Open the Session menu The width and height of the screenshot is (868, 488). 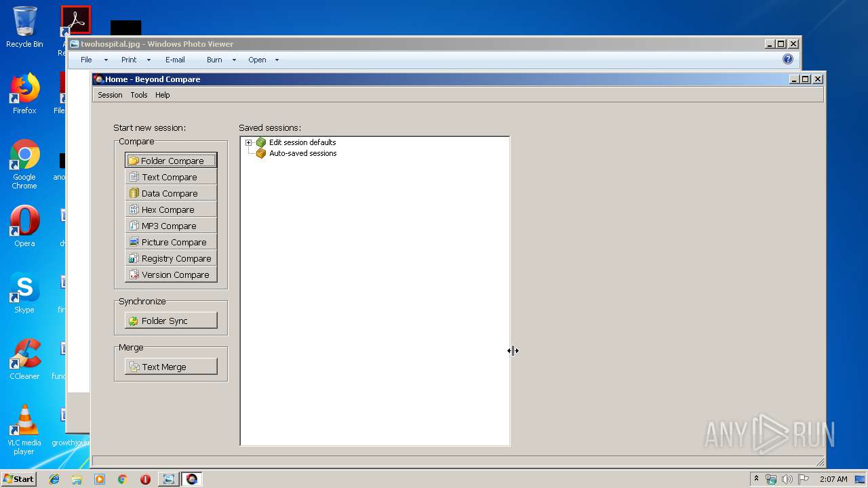pos(110,95)
